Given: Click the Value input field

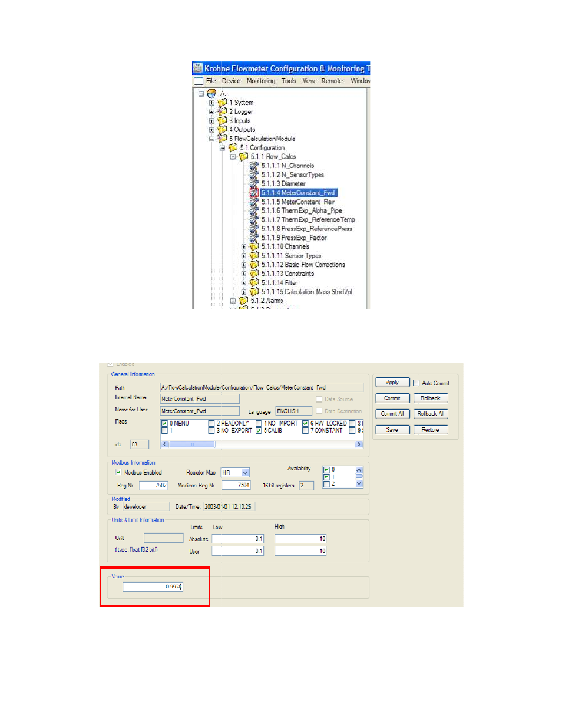Looking at the screenshot, I should (x=153, y=587).
